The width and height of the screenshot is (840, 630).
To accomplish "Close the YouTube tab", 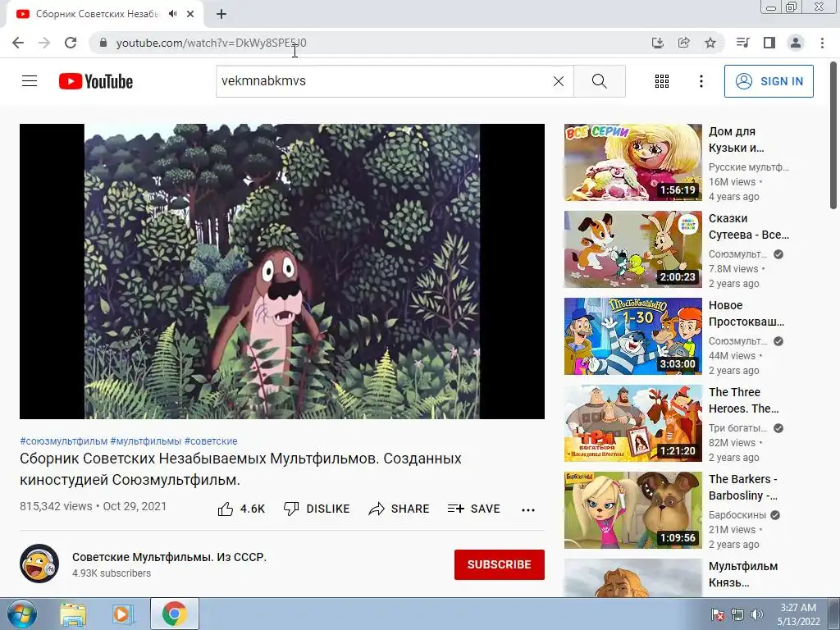I will click(x=190, y=14).
